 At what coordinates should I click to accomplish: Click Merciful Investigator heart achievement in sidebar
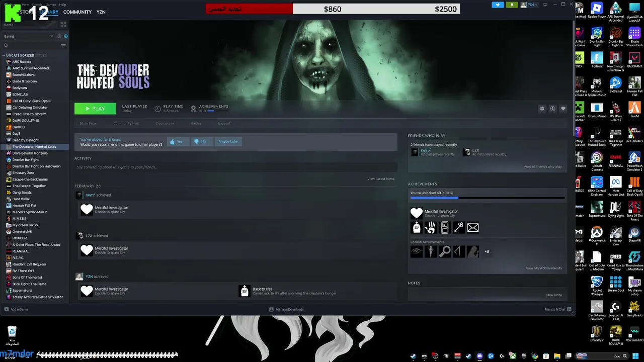416,213
